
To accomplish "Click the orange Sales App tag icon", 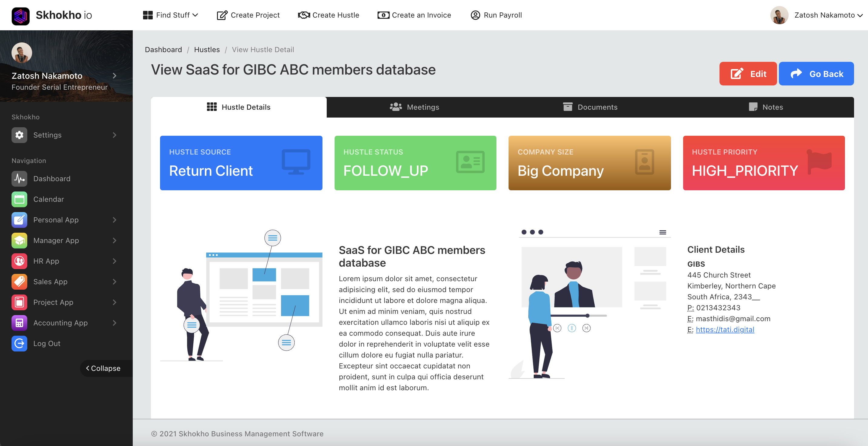I will point(19,281).
